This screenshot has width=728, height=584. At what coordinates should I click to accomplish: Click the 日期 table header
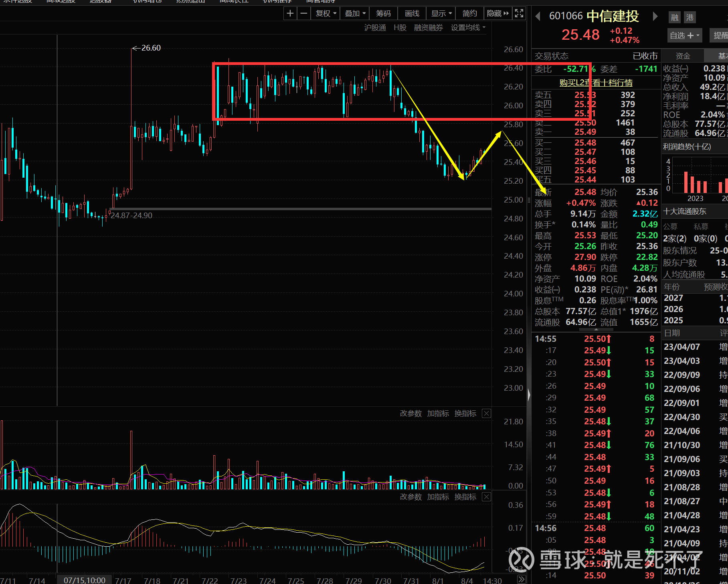pyautogui.click(x=671, y=333)
